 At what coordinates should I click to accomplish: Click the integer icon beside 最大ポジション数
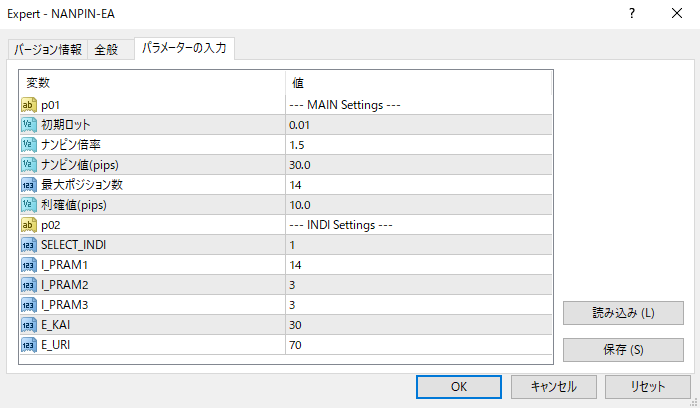pyautogui.click(x=29, y=185)
